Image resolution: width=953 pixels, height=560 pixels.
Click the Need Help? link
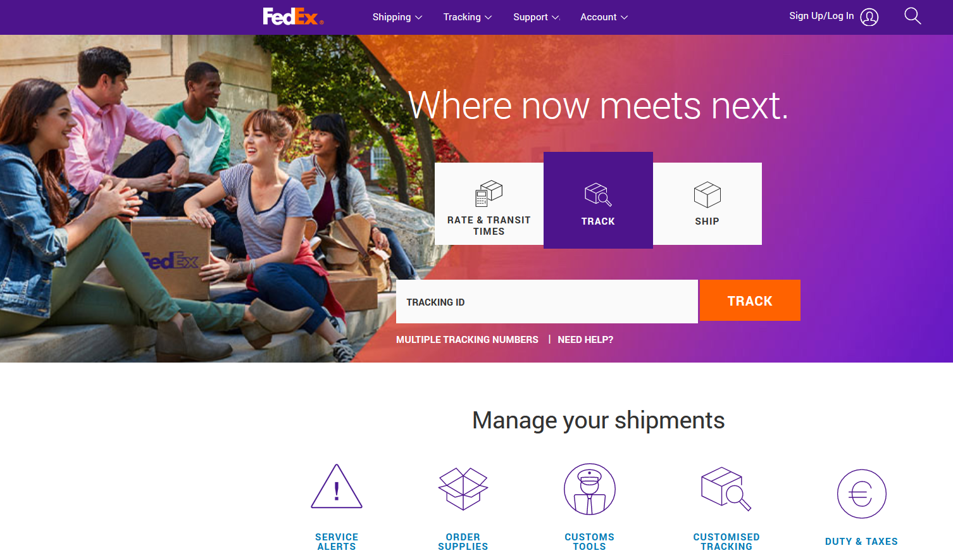click(x=585, y=340)
